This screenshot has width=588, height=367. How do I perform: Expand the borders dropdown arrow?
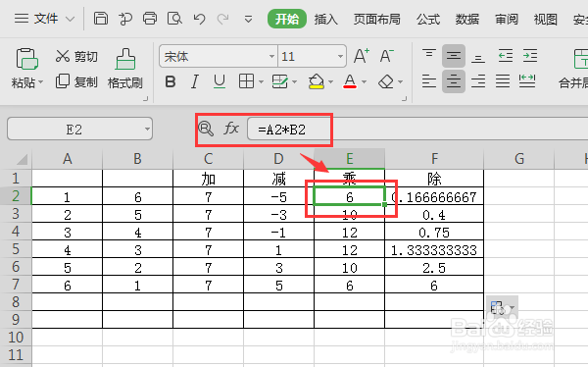coord(261,81)
